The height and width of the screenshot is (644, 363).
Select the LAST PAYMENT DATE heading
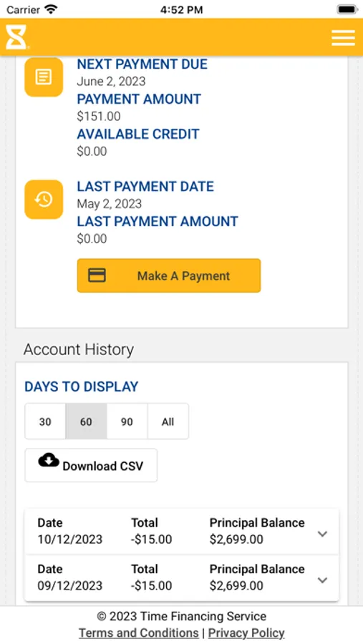point(145,187)
